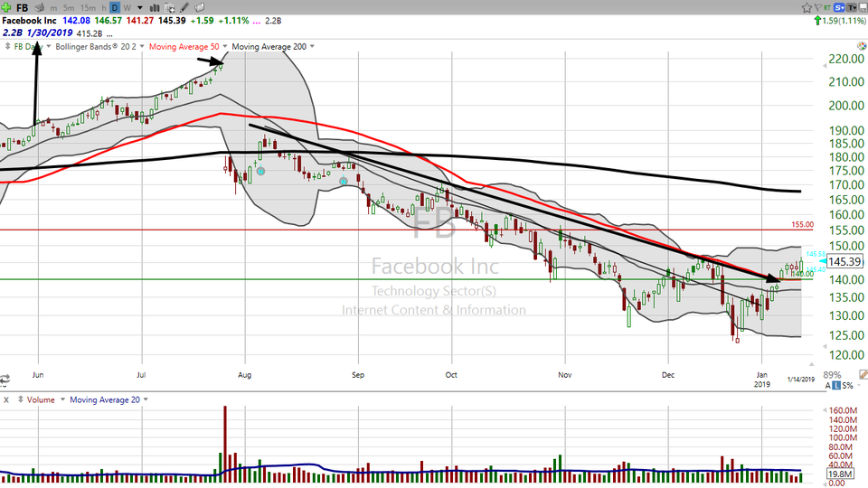The width and height of the screenshot is (868, 488).
Task: Click the FB ticker symbol field
Action: tap(22, 8)
